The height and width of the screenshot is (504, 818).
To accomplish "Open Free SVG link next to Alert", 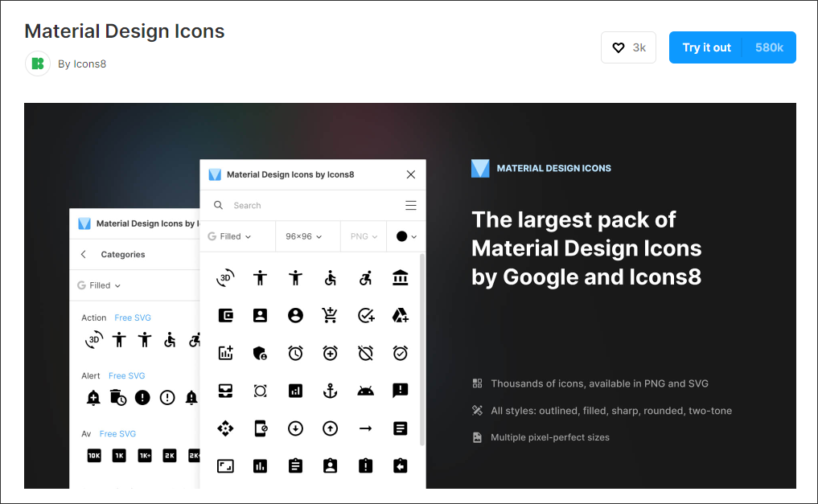I will click(x=127, y=375).
